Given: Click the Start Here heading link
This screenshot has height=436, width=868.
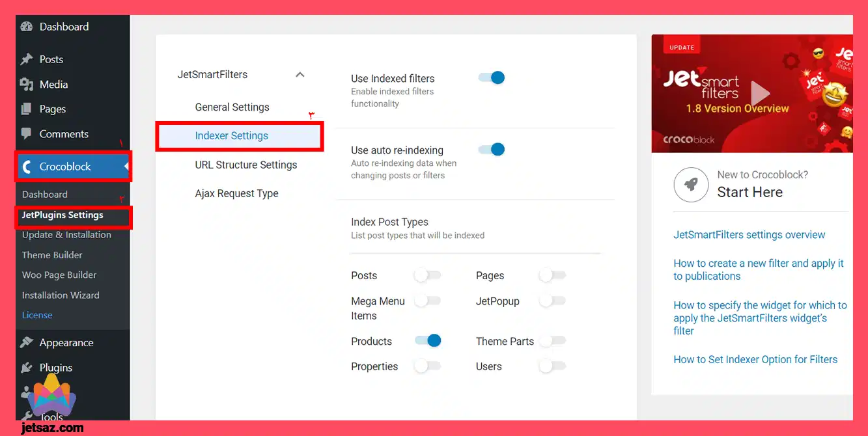Looking at the screenshot, I should 749,192.
